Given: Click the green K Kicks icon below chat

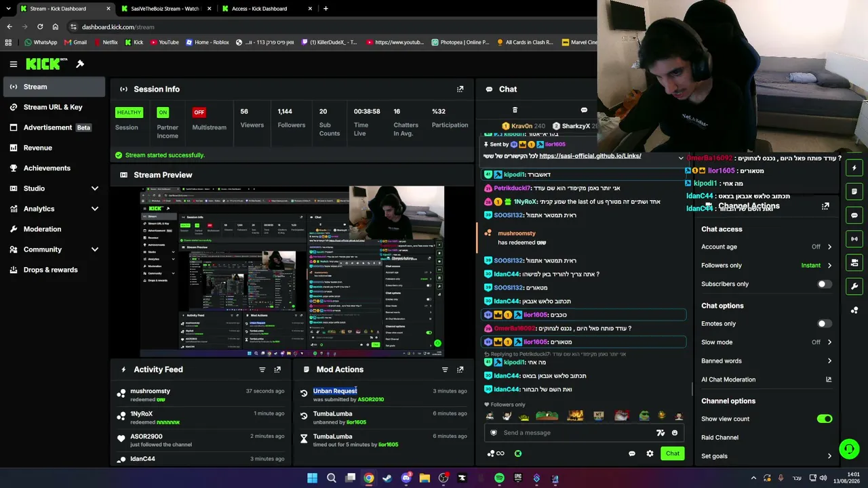Looking at the screenshot, I should click(x=518, y=453).
